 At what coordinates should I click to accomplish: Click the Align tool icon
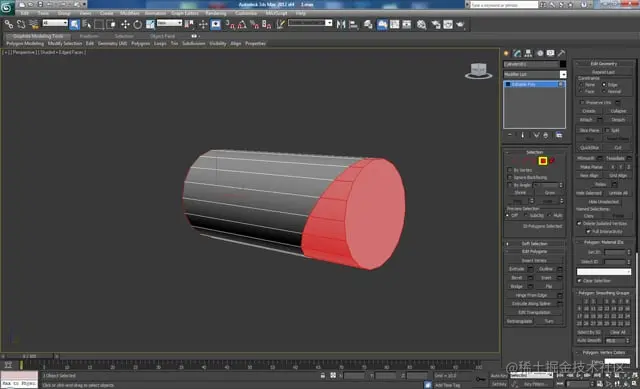pos(353,24)
